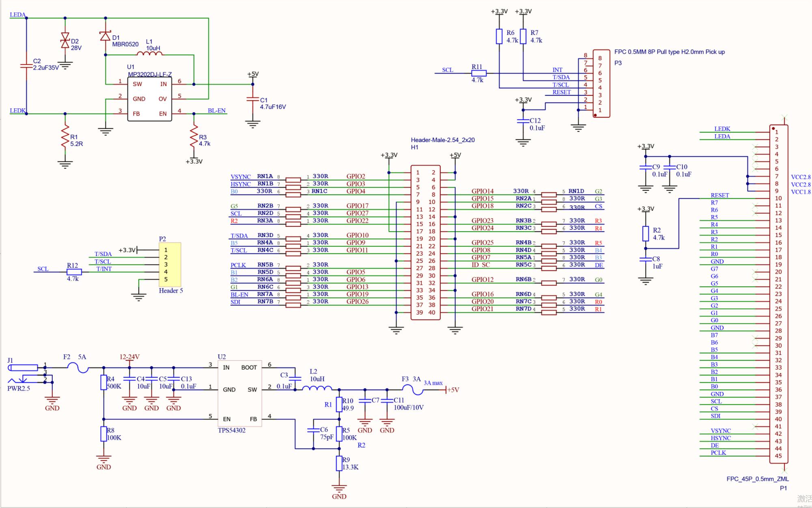Select the U2 TPS54302 regulator block

[x=239, y=394]
